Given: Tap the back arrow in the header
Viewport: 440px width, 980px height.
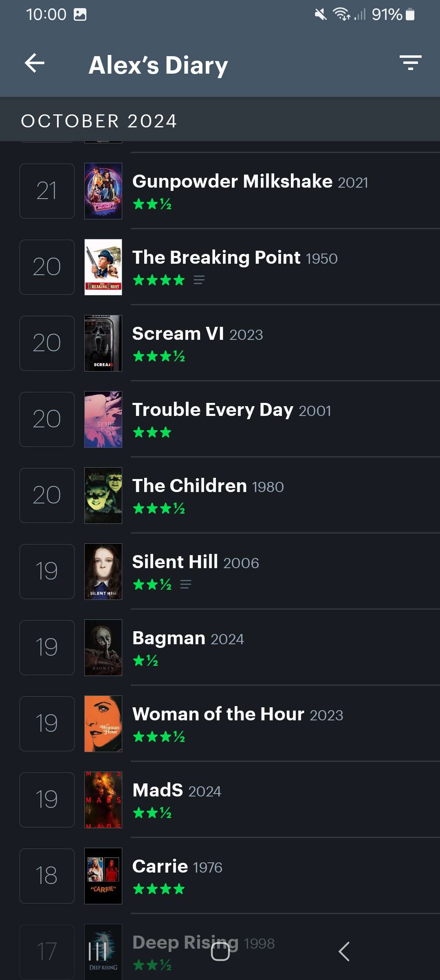Looking at the screenshot, I should (35, 63).
